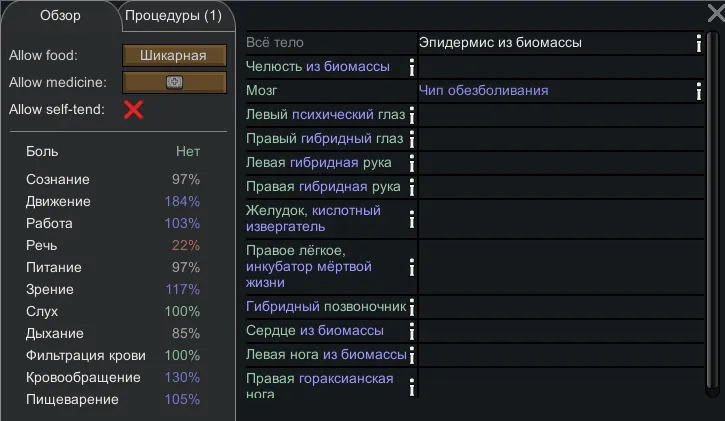
Task: Click the body parts list scrollbar
Action: pyautogui.click(x=711, y=210)
